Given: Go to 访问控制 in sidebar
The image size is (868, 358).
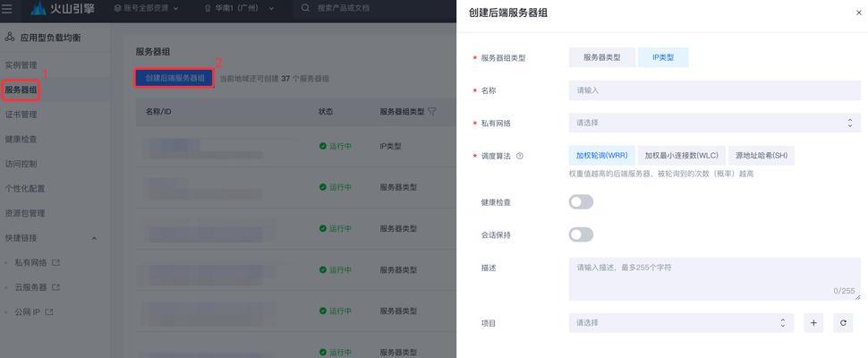Looking at the screenshot, I should tap(21, 165).
